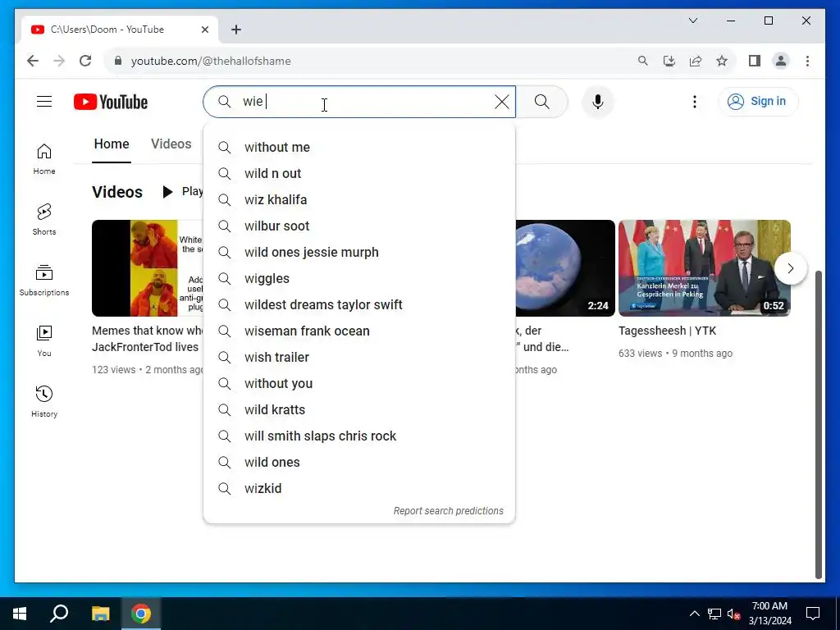
Task: Open the globe video thumbnail (2:24)
Action: point(565,268)
